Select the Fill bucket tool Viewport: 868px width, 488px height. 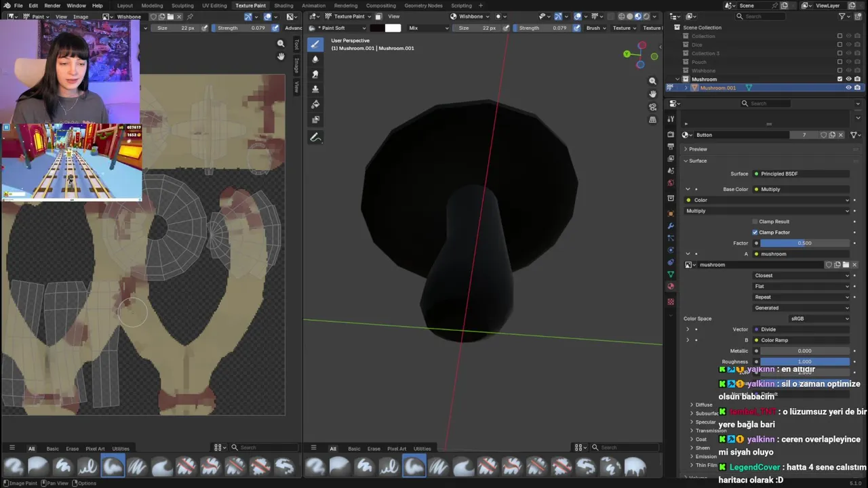pyautogui.click(x=315, y=104)
